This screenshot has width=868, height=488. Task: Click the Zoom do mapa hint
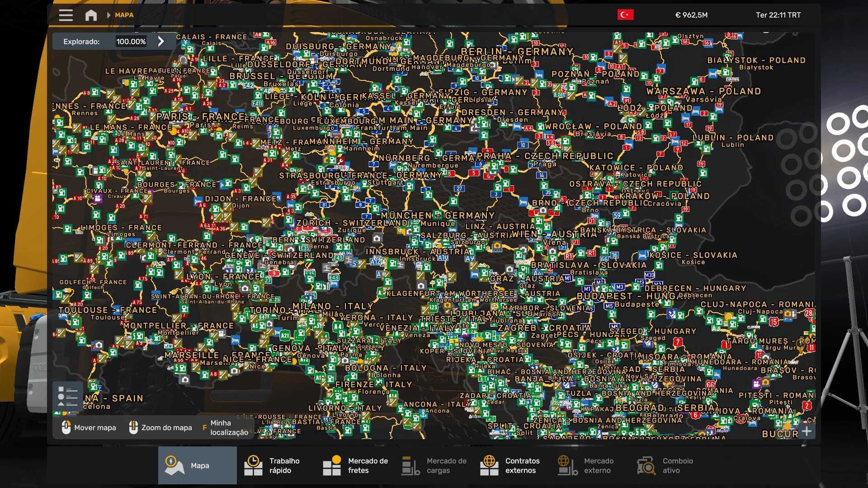click(x=160, y=427)
